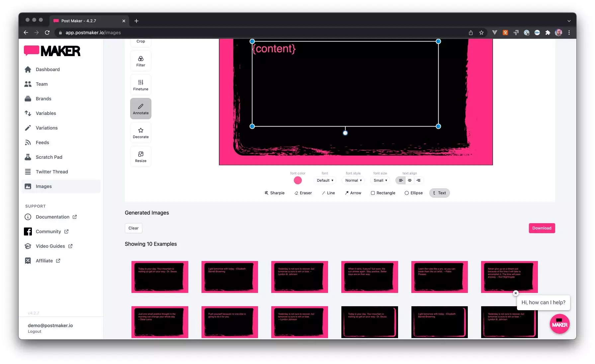
Task: Click the {content} text placeholder
Action: (x=274, y=49)
